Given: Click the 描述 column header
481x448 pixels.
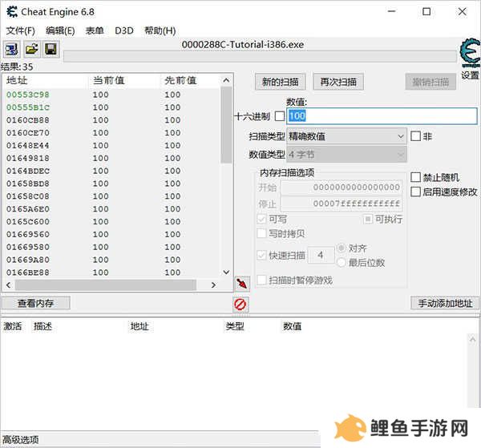Looking at the screenshot, I should pyautogui.click(x=42, y=326).
